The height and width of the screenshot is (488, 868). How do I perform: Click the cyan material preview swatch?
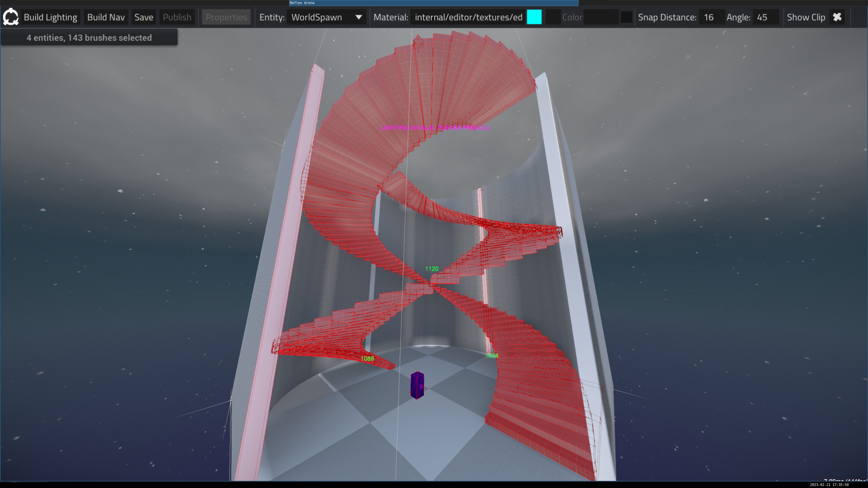(x=534, y=17)
